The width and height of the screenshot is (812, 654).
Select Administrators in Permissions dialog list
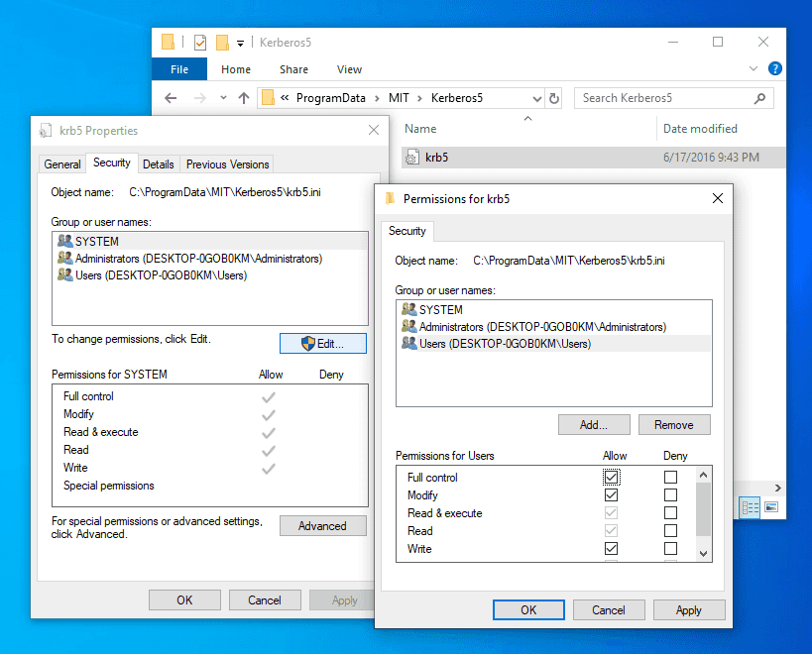[554, 326]
